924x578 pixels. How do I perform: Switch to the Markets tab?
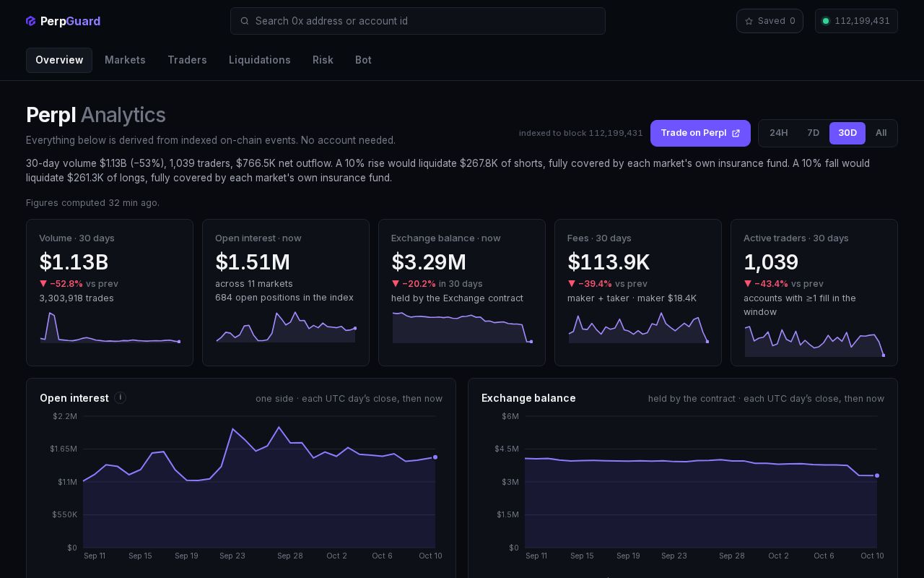tap(125, 60)
